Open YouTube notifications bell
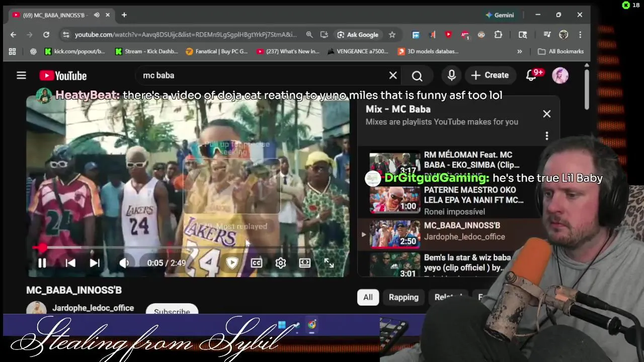This screenshot has height=362, width=644. coord(531,75)
